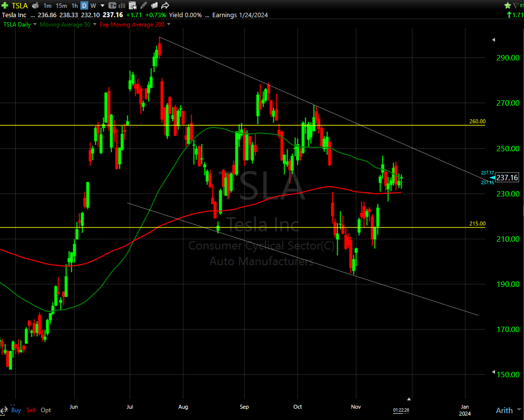This screenshot has width=524, height=420.
Task: Open the time frame dropdown arrow
Action: click(x=103, y=6)
